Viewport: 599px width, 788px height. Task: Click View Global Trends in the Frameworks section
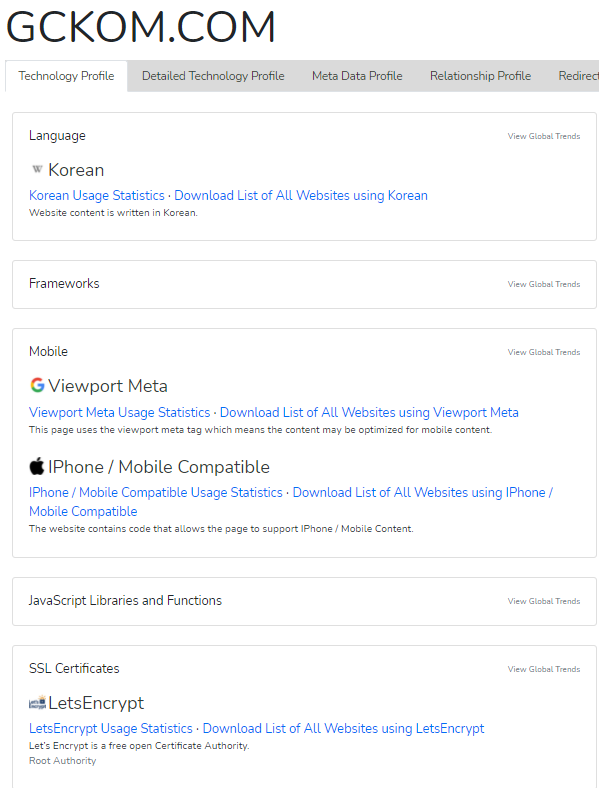(x=544, y=284)
